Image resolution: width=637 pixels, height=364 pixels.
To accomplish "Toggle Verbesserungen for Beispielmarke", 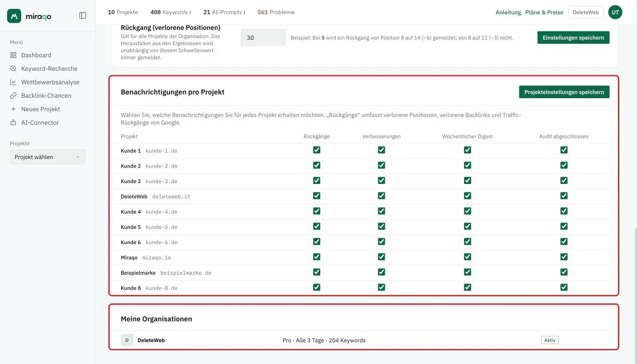I will [x=381, y=272].
